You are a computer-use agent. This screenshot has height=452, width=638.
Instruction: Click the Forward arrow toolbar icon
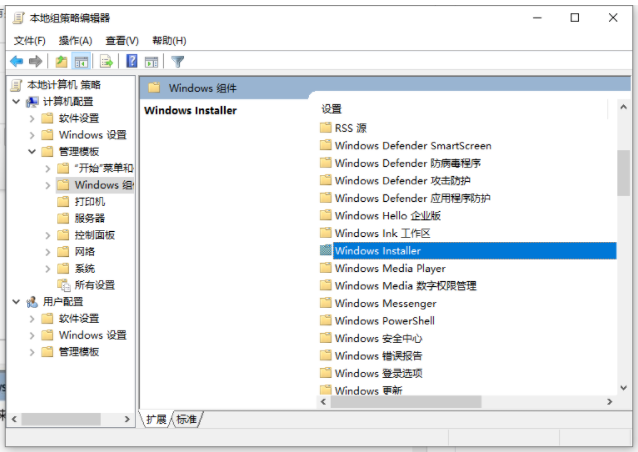[x=35, y=61]
